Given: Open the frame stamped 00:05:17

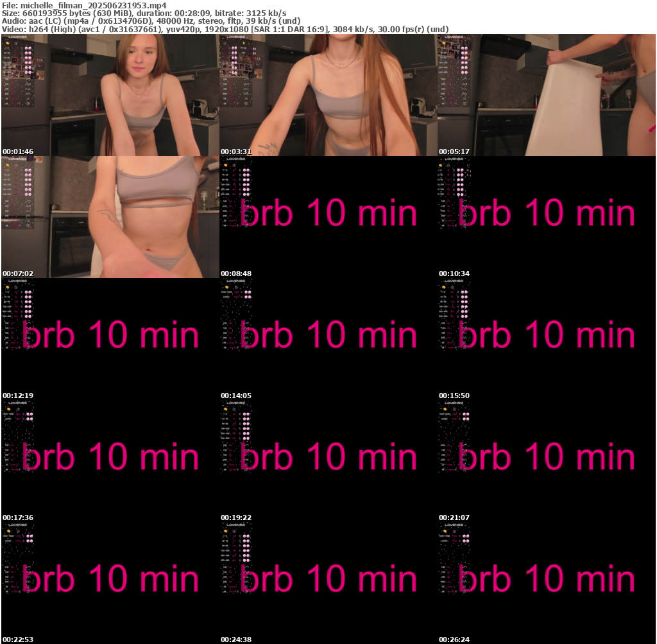Looking at the screenshot, I should 547,95.
